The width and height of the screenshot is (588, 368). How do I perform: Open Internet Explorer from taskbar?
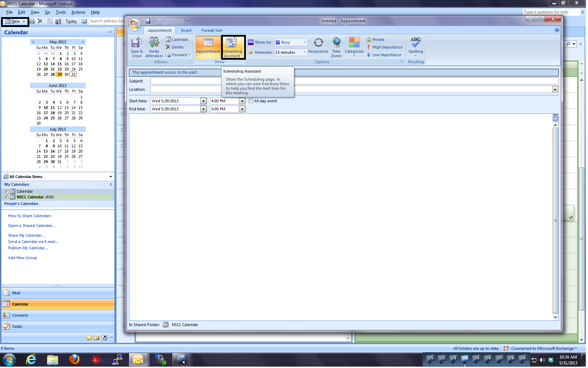coord(31,360)
